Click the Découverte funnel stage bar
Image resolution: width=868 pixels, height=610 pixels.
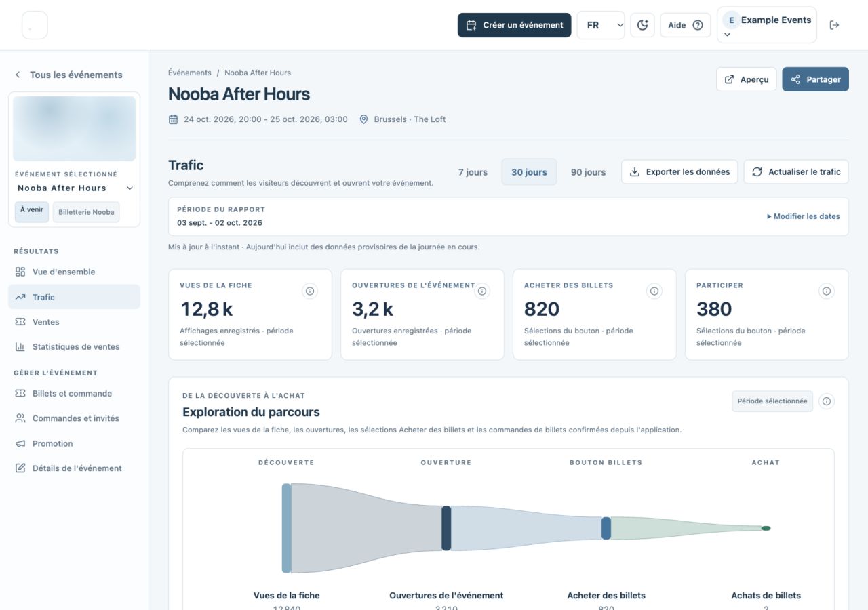point(287,528)
